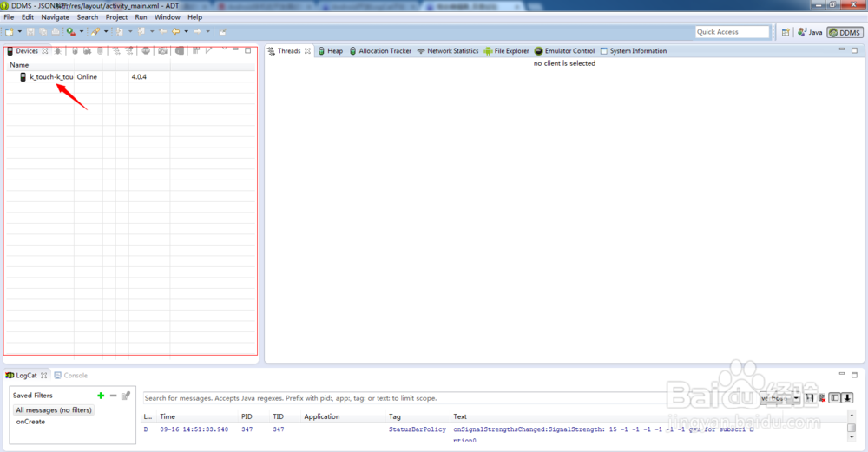The width and height of the screenshot is (868, 452).
Task: Click the Last Edit Location arrow icon
Action: pos(163,31)
